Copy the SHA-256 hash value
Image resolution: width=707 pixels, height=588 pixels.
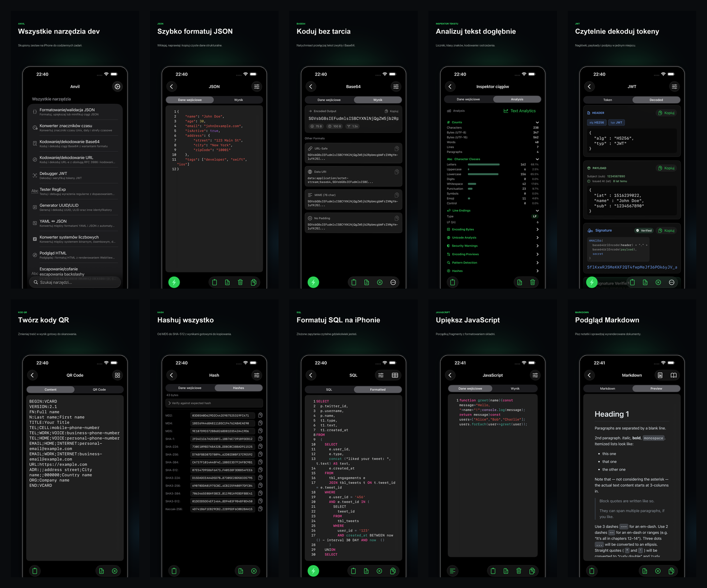260,454
